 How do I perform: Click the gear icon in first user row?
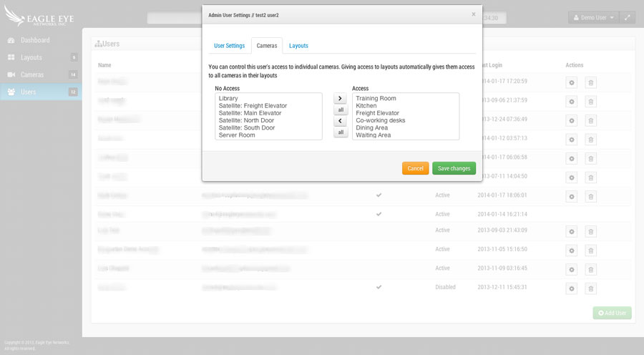click(x=572, y=82)
